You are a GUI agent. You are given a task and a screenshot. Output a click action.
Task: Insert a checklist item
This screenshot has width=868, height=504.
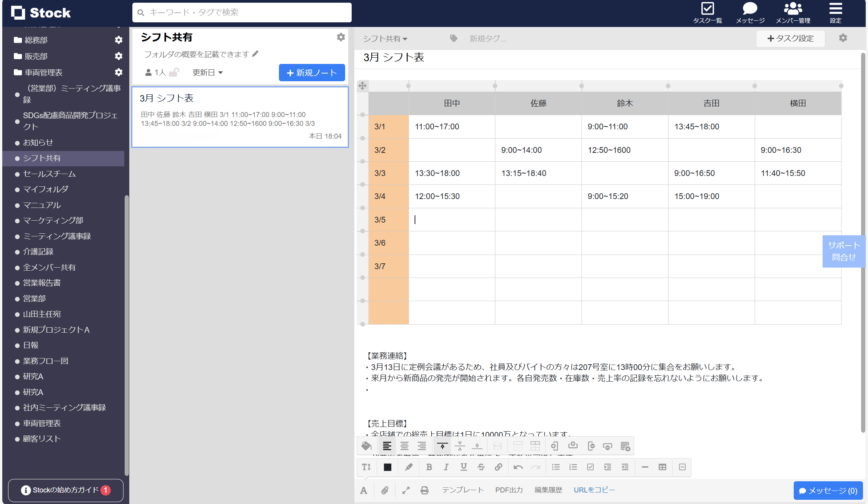click(591, 467)
